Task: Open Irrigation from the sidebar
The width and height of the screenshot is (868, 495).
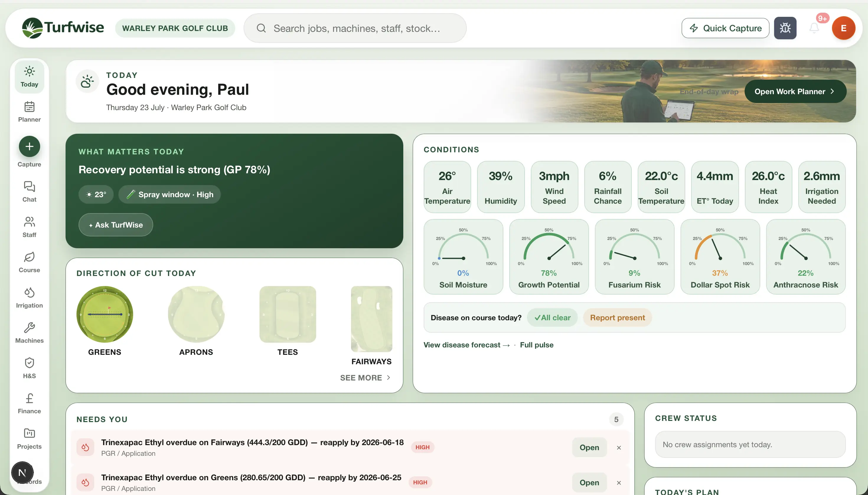Action: click(29, 298)
